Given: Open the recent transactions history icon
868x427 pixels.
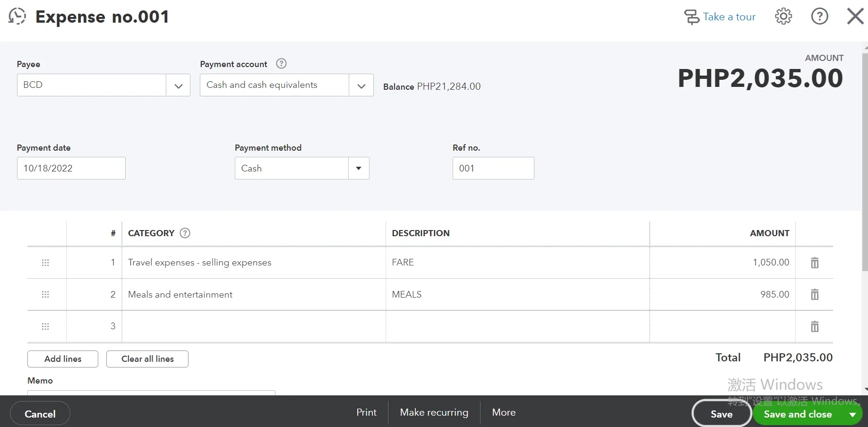Looking at the screenshot, I should pyautogui.click(x=17, y=17).
